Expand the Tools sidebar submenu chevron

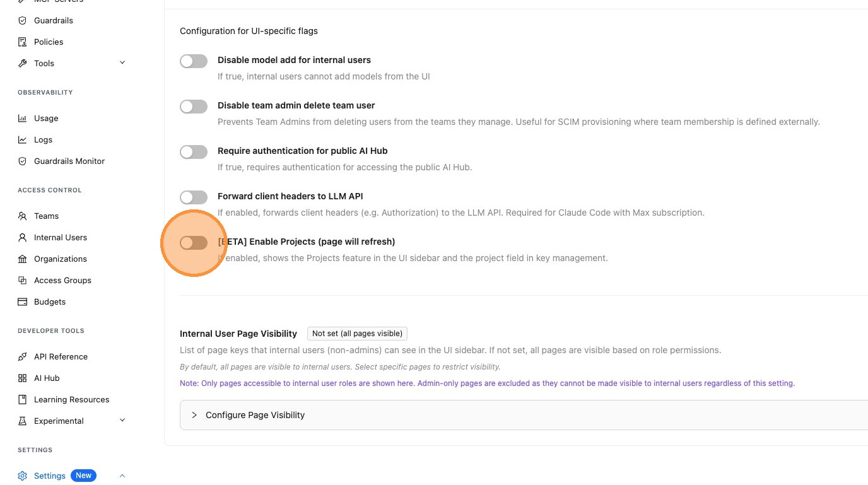pos(122,63)
